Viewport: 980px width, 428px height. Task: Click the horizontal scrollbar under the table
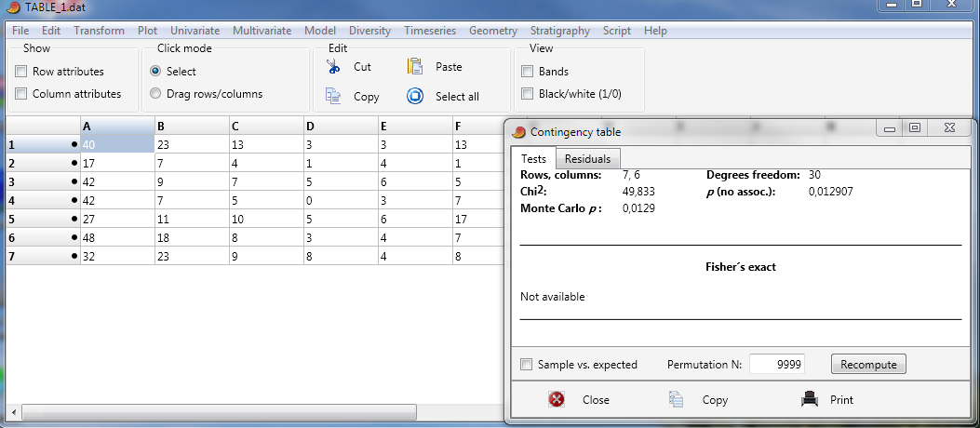(219, 412)
